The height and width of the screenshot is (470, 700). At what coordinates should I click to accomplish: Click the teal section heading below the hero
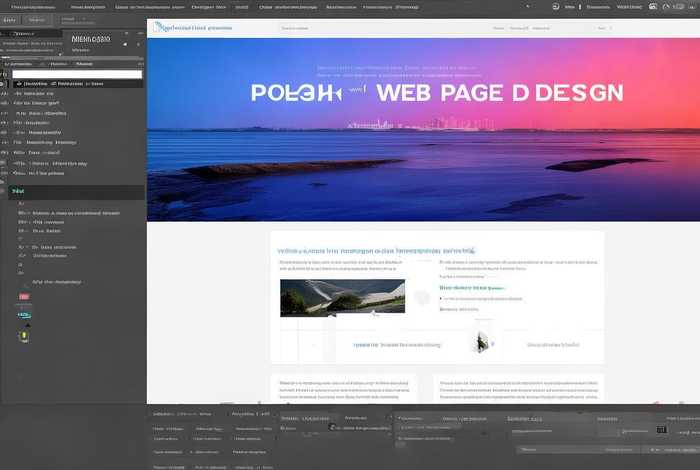(375, 251)
